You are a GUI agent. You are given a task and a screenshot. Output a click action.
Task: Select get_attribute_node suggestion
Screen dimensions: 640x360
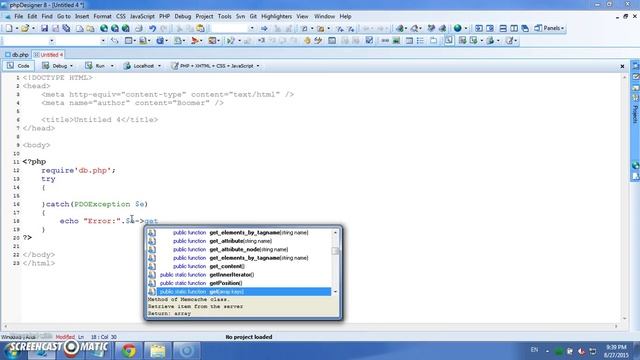pyautogui.click(x=244, y=249)
